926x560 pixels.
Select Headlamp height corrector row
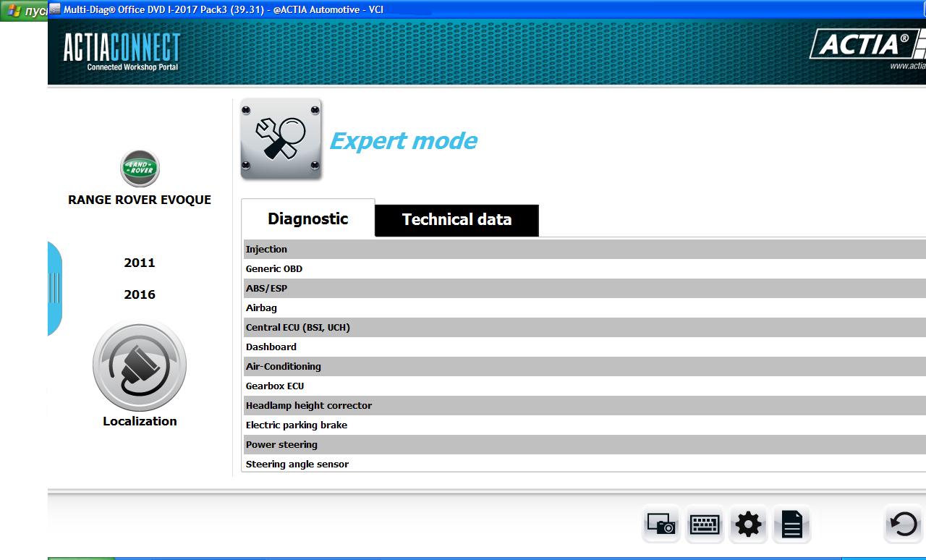(585, 405)
